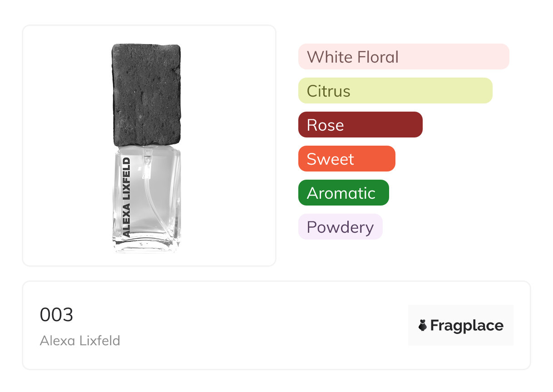
Task: Select the Citrus accord bar
Action: point(395,91)
